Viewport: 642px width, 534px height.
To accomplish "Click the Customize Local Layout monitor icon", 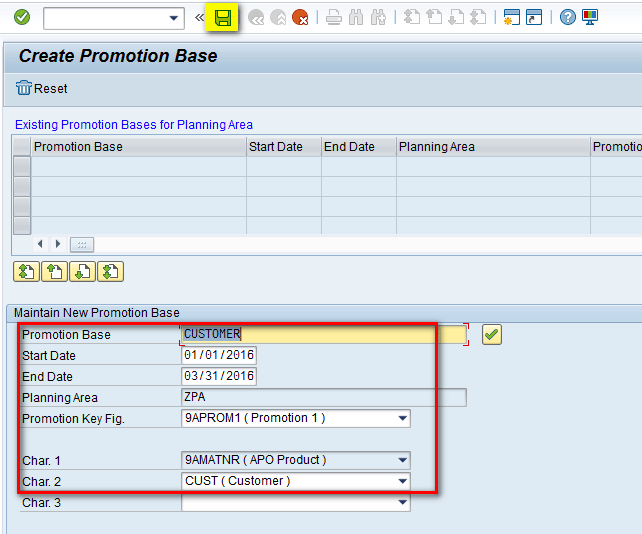I will (590, 18).
